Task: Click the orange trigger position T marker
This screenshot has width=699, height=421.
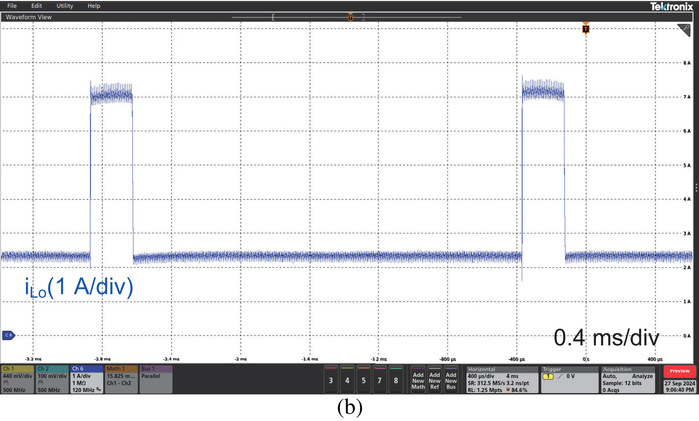Action: (x=586, y=30)
